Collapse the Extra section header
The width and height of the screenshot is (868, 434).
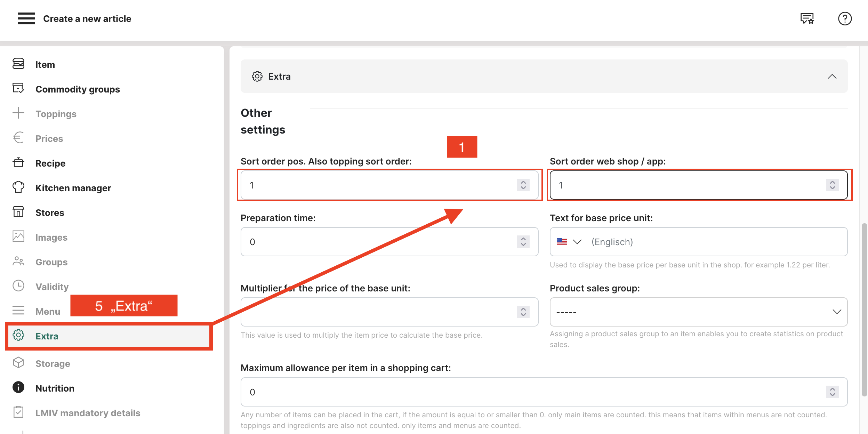(x=832, y=77)
